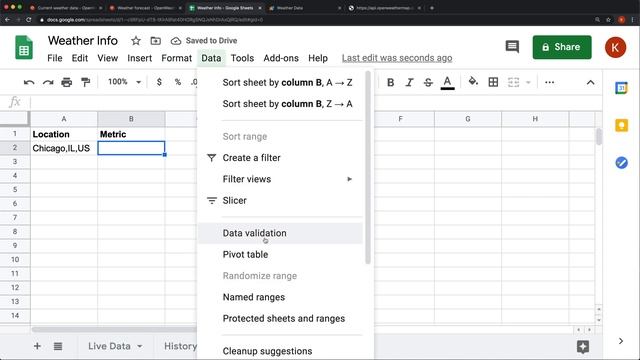The image size is (640, 360).
Task: Open the Add-ons menu
Action: 281,58
